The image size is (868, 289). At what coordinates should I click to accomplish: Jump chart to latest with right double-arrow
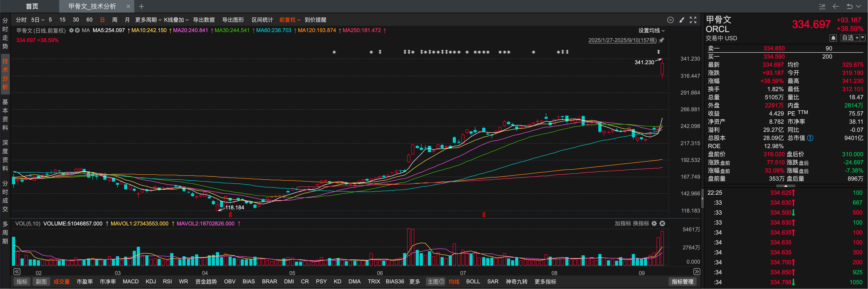click(696, 271)
